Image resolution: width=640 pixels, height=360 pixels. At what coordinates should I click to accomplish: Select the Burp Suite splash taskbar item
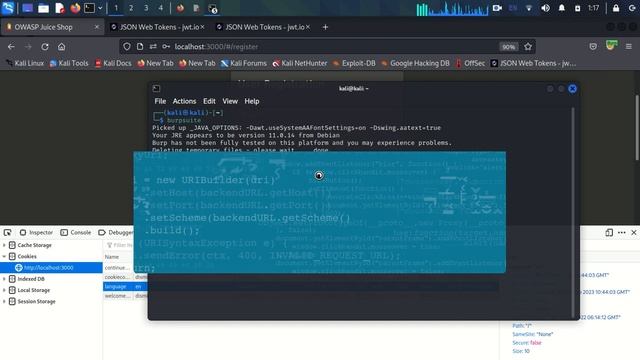click(212, 8)
